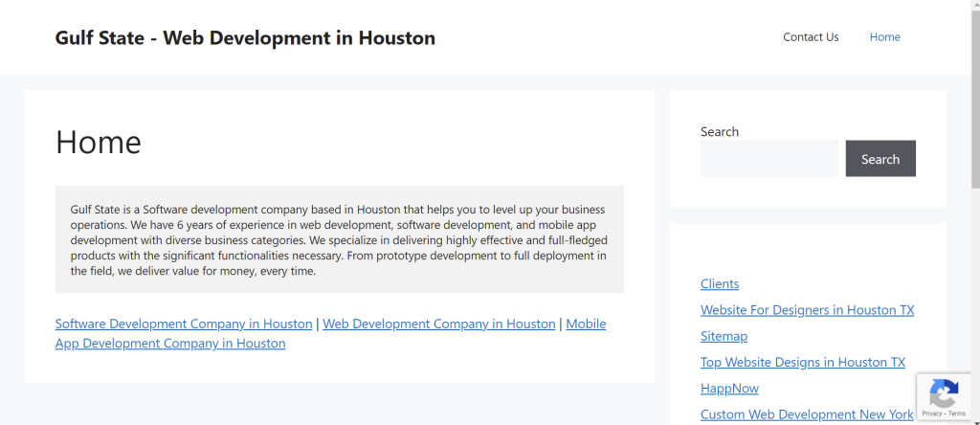Go to the Home menu item
Screen dimensions: 980x425
[884, 37]
